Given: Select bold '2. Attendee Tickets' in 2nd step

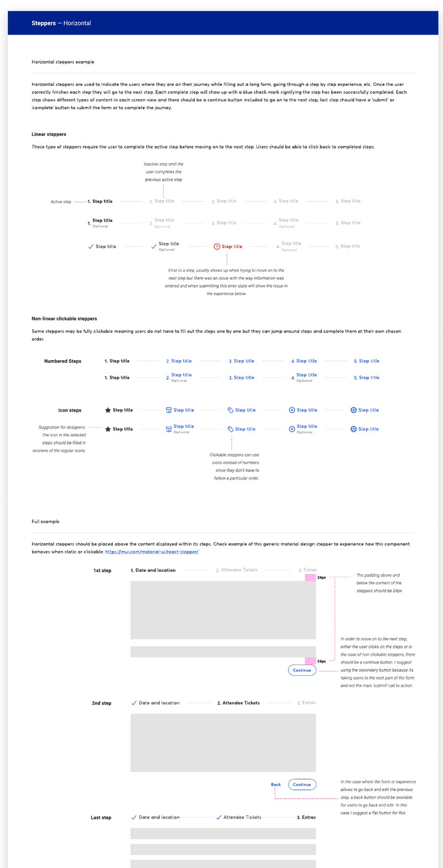Looking at the screenshot, I should (238, 703).
